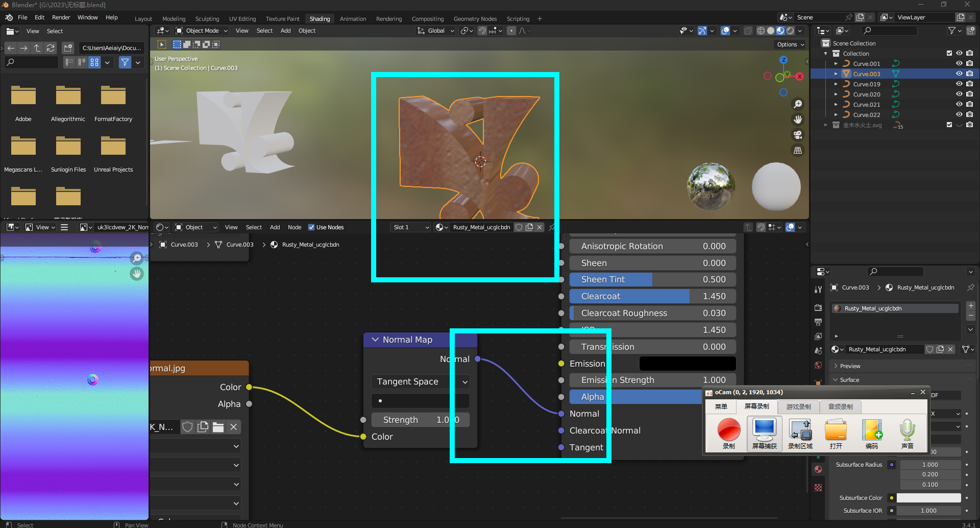Select Curve.021 in outliner
Screen dimensions: 980x528
(x=867, y=105)
